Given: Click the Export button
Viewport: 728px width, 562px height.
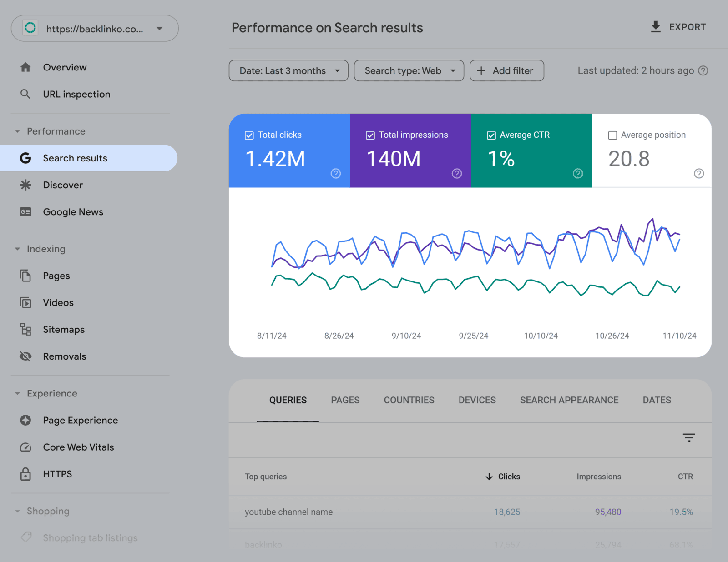Looking at the screenshot, I should tap(678, 27).
